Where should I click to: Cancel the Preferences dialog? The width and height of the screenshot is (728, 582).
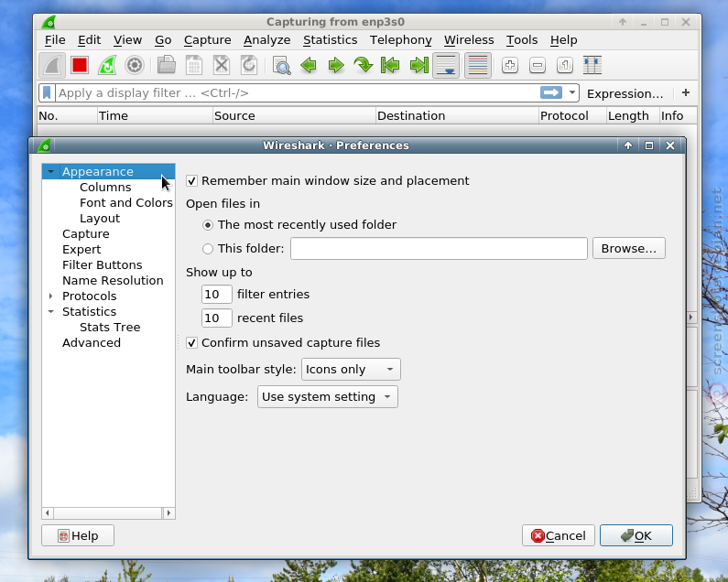tap(558, 535)
